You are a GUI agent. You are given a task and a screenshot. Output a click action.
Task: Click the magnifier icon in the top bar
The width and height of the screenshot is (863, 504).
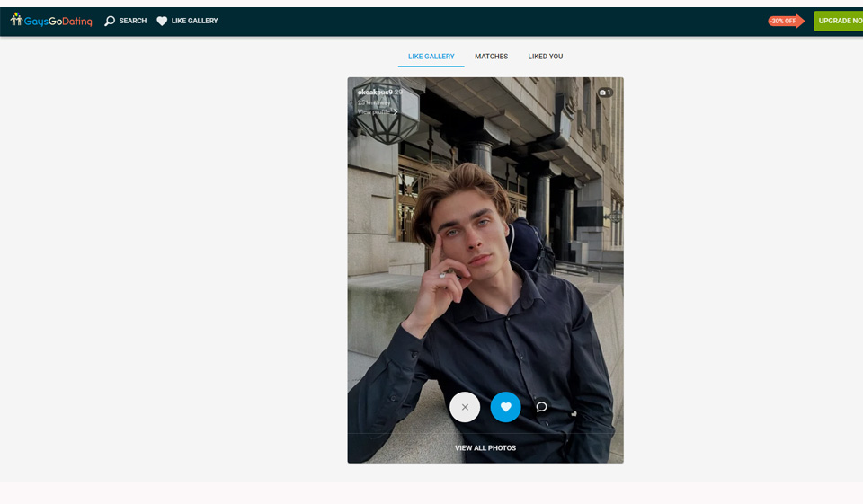pos(110,21)
